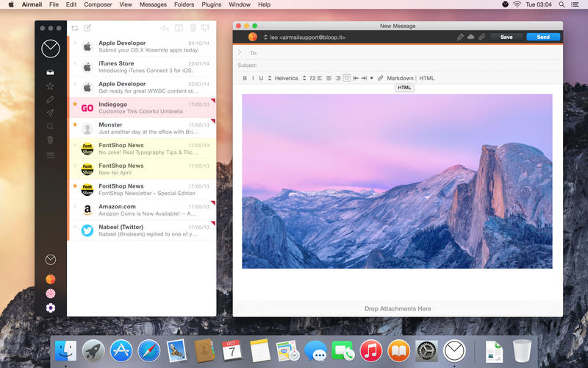The height and width of the screenshot is (368, 588).
Task: Click the Save button
Action: [x=506, y=37]
